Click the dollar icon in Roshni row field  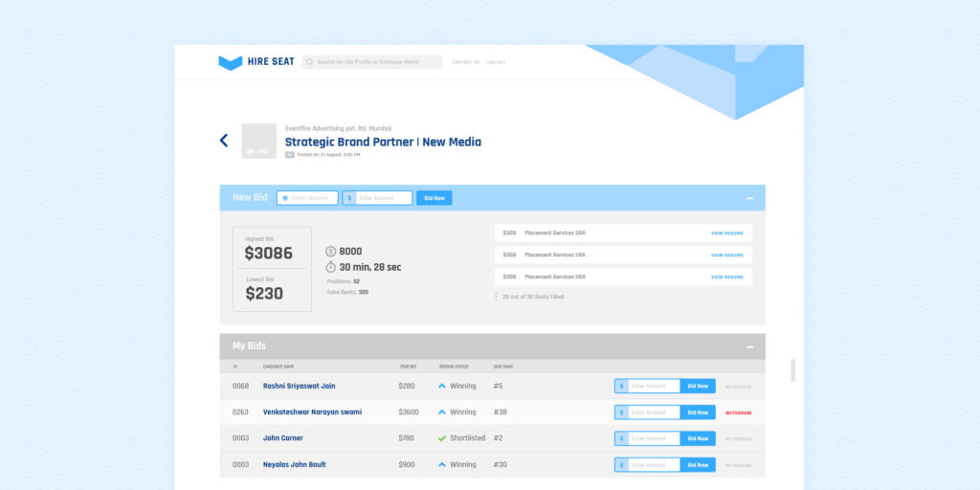pyautogui.click(x=621, y=387)
